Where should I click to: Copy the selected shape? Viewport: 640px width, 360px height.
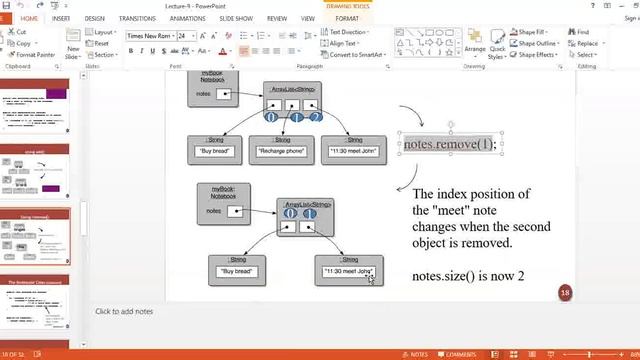click(19, 43)
